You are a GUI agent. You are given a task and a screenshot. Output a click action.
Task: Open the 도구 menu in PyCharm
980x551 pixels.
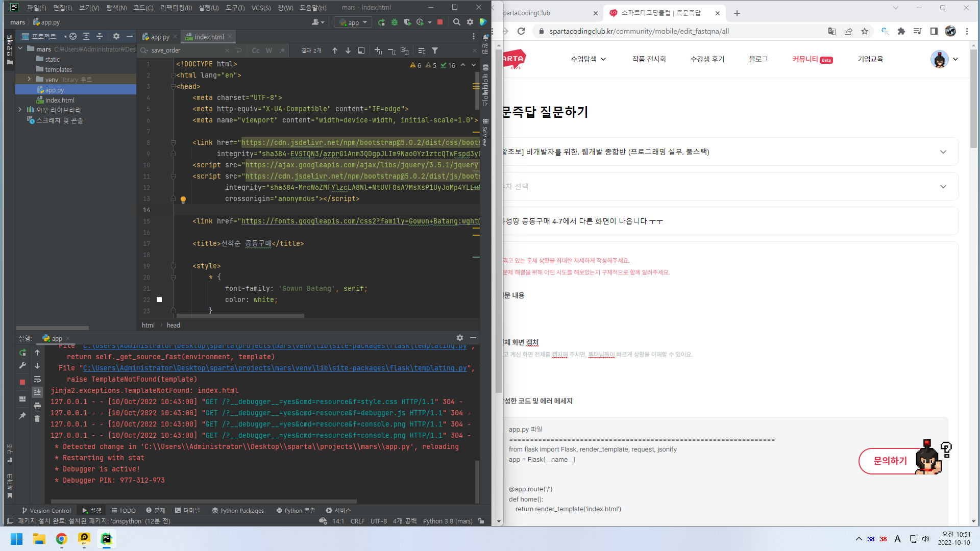[235, 8]
